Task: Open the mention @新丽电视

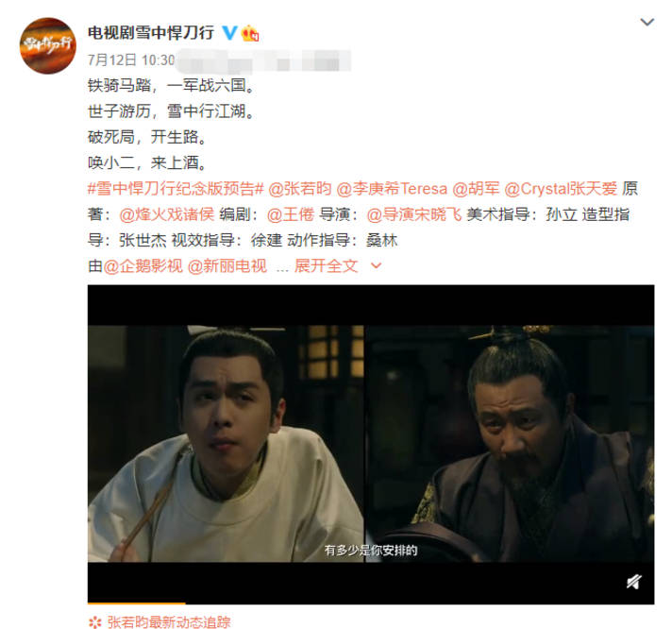Action: [x=227, y=266]
